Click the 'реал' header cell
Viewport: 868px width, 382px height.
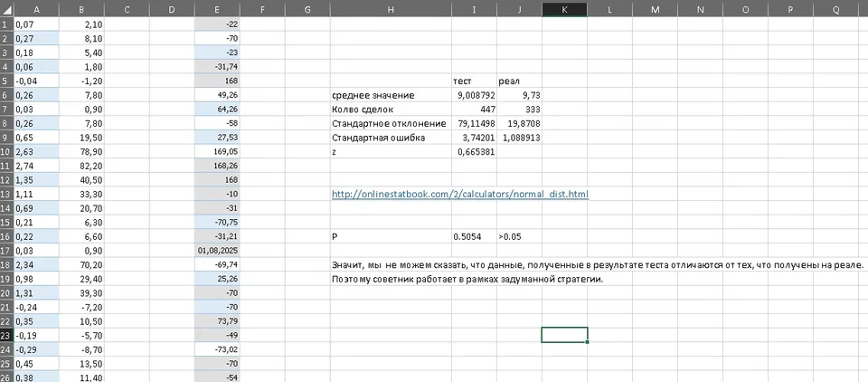[x=520, y=81]
